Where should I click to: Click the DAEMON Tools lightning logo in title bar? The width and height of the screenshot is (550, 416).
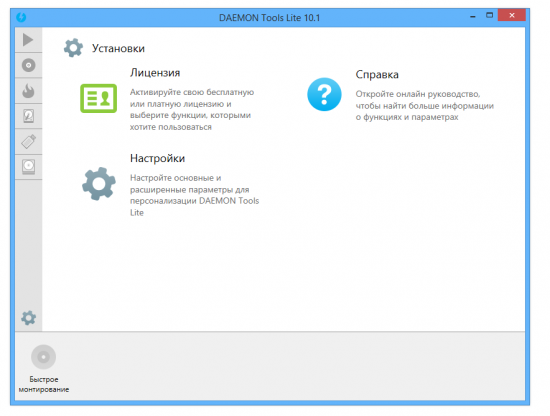[x=21, y=17]
